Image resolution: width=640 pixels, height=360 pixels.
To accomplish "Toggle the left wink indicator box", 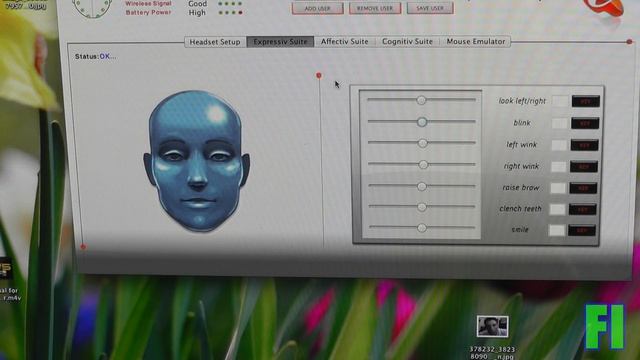I will [559, 144].
